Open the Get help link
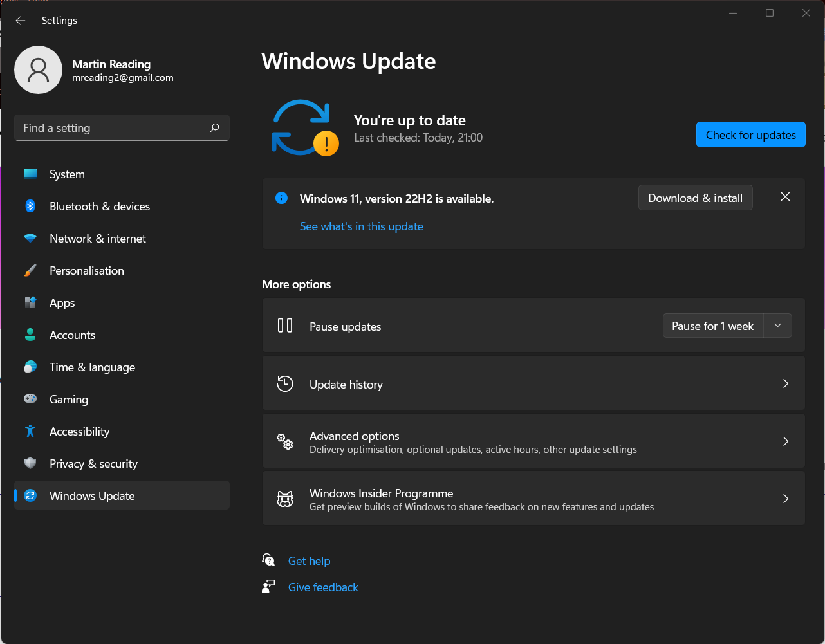Image resolution: width=825 pixels, height=644 pixels. tap(309, 561)
